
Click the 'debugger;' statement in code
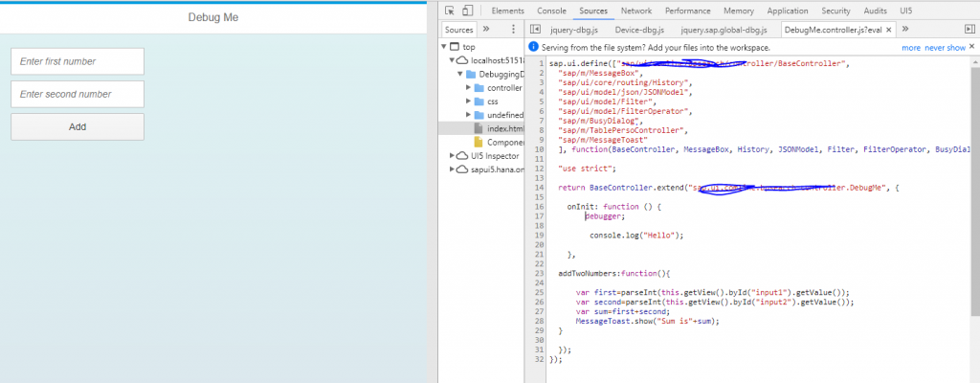pos(605,215)
